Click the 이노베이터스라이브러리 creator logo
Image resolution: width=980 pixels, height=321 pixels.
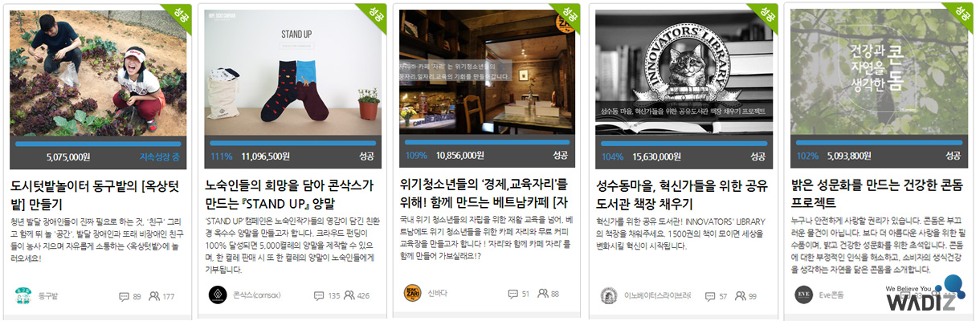pos(609,295)
